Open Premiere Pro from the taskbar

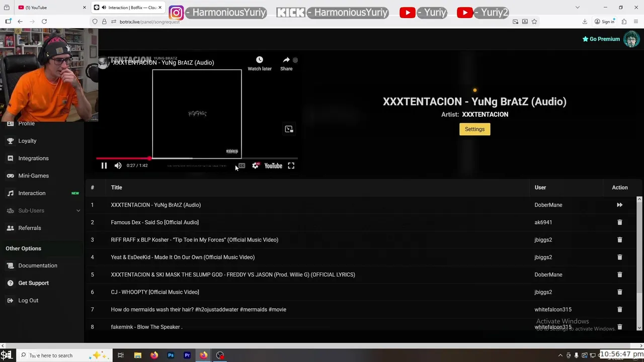[187, 355]
